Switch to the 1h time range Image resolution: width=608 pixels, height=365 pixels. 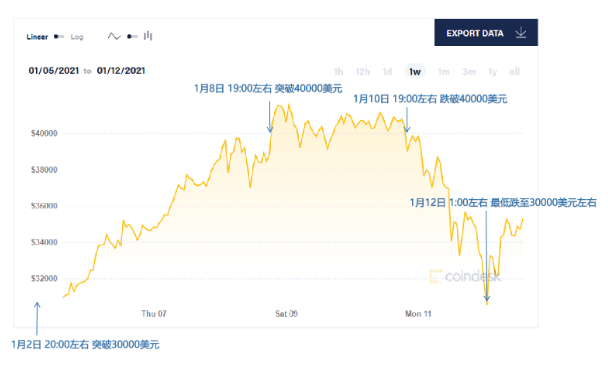pos(338,72)
